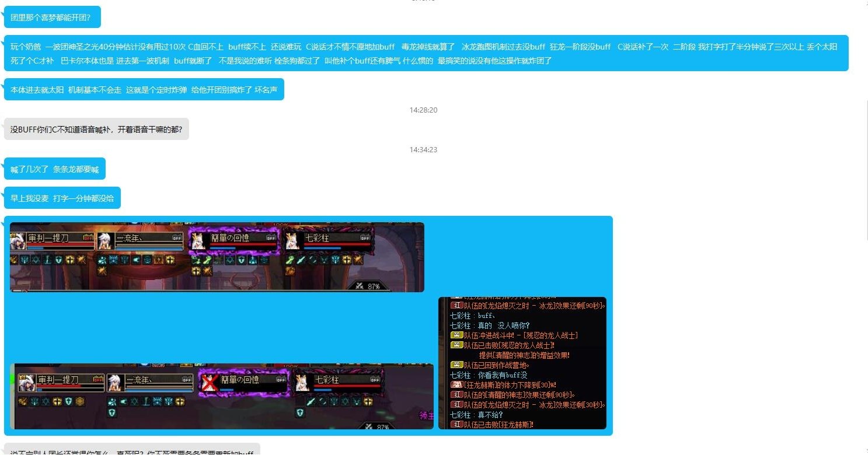868x455 pixels.
Task: Toggle OFF indicator on upper 簡單の回憶 frame
Action: coord(271,237)
